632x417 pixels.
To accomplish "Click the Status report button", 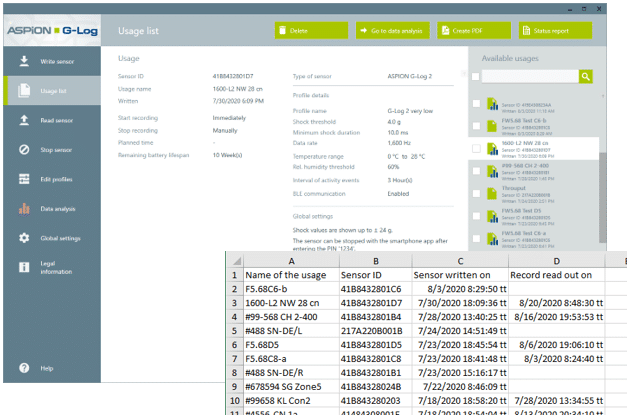I will [555, 31].
